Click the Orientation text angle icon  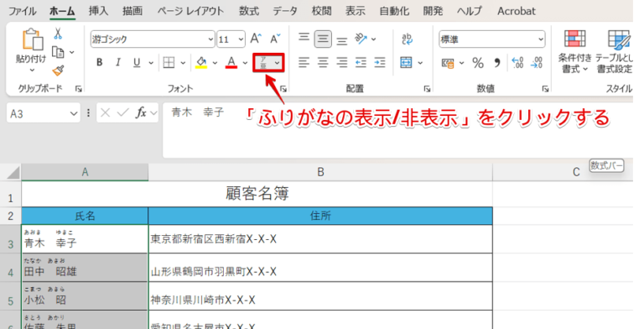(x=361, y=39)
